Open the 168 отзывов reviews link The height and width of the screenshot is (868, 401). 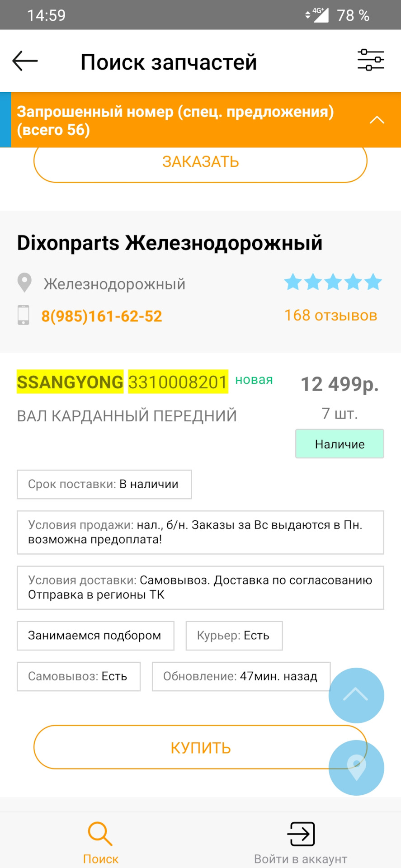(x=330, y=316)
